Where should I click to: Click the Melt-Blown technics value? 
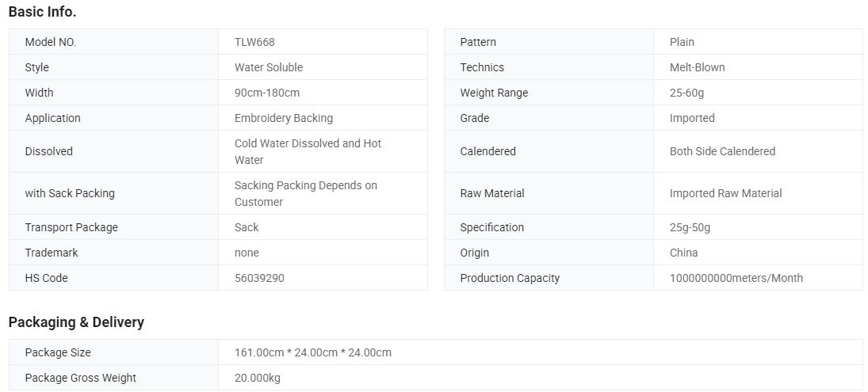[x=697, y=67]
